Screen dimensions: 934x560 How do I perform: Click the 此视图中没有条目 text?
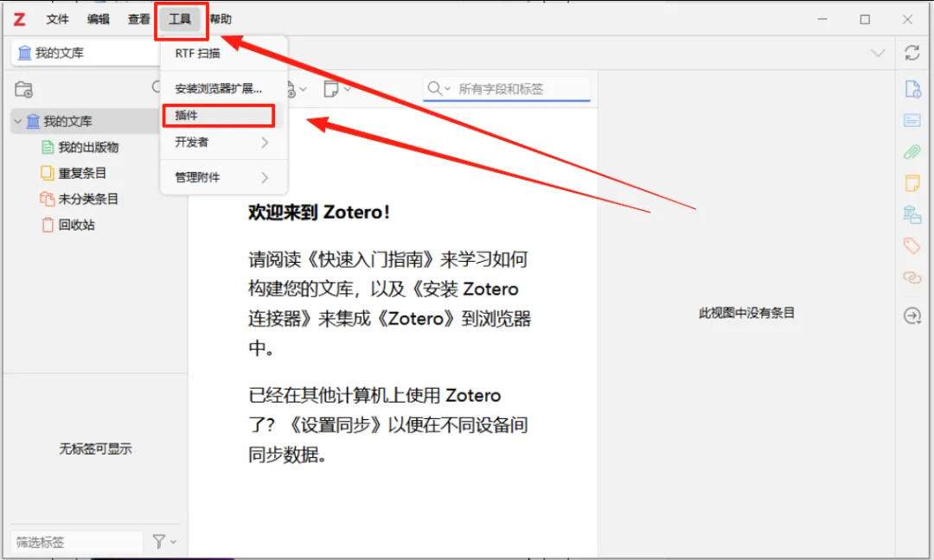(746, 313)
